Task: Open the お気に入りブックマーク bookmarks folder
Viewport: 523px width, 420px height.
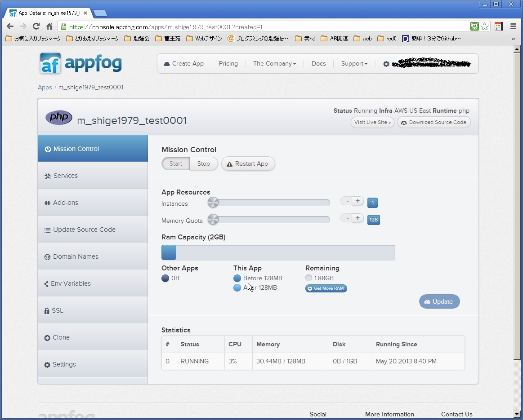Action: [33, 39]
